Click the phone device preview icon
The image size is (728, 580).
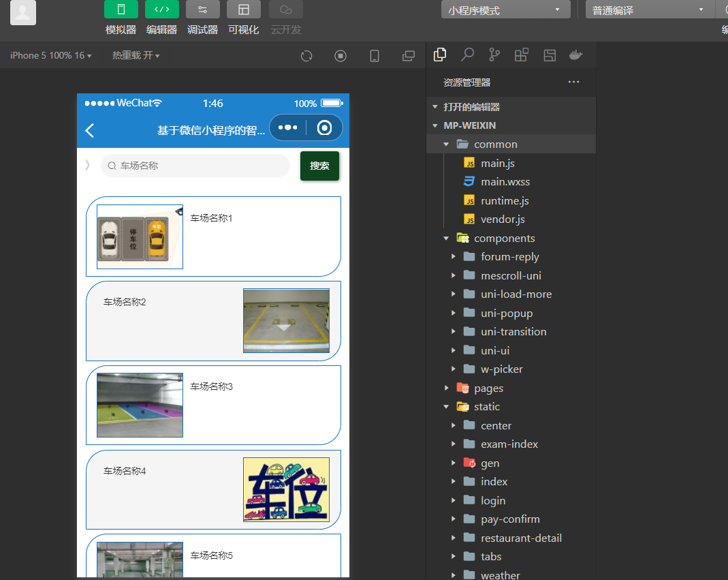tap(374, 56)
